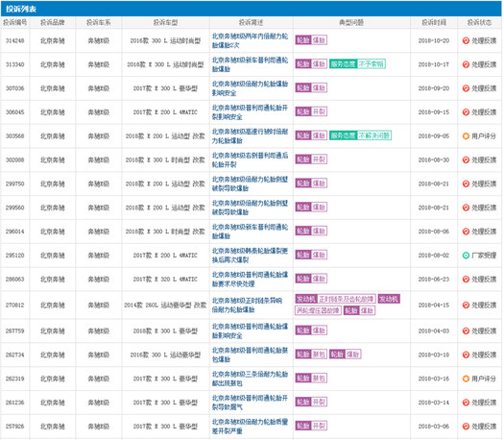The image size is (504, 440).
Task: Click the status icon in row 270812
Action: tap(466, 305)
